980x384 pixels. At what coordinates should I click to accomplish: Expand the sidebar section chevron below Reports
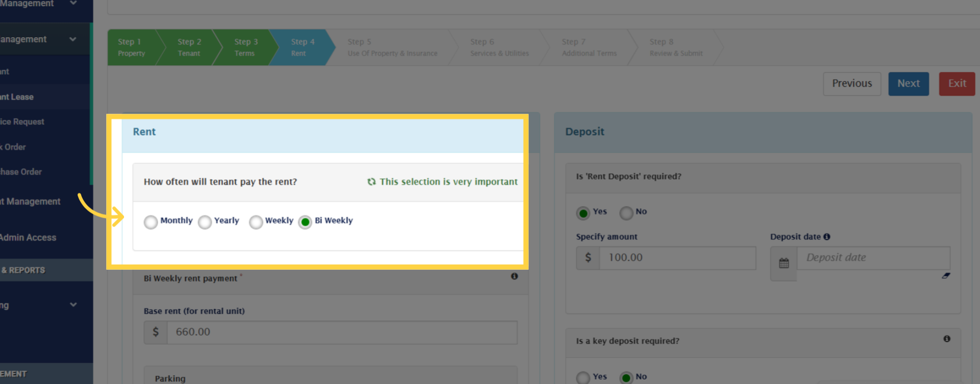[x=73, y=305]
